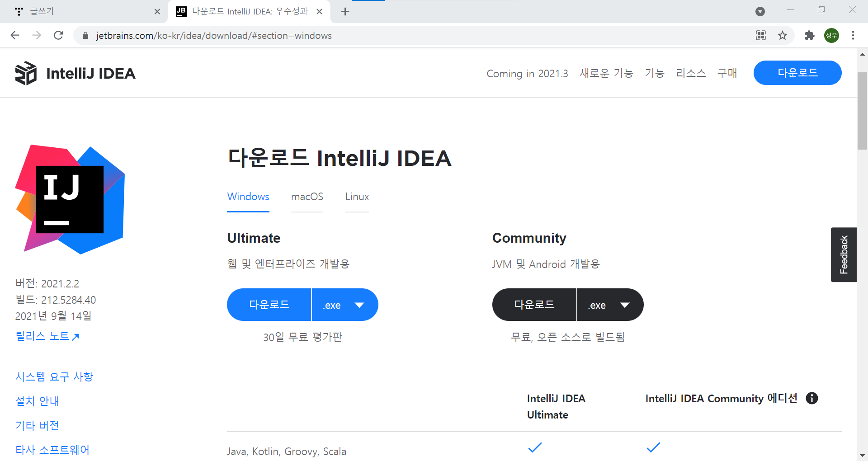Click the 버전: 2021.2.2 text
This screenshot has width=868, height=461.
click(47, 283)
